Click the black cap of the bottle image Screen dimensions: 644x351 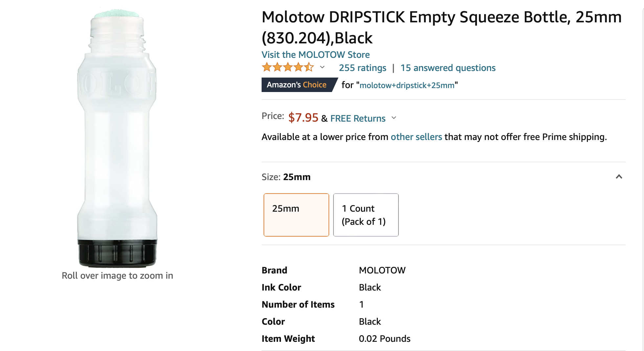click(x=117, y=253)
